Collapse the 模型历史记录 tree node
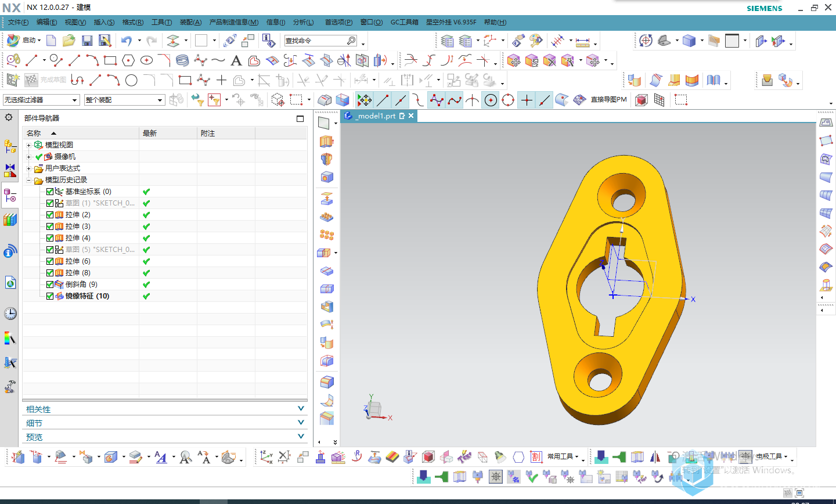This screenshot has width=836, height=504. 28,180
